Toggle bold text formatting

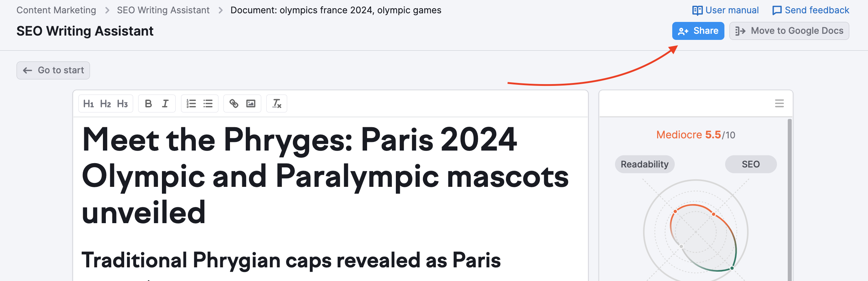click(148, 104)
